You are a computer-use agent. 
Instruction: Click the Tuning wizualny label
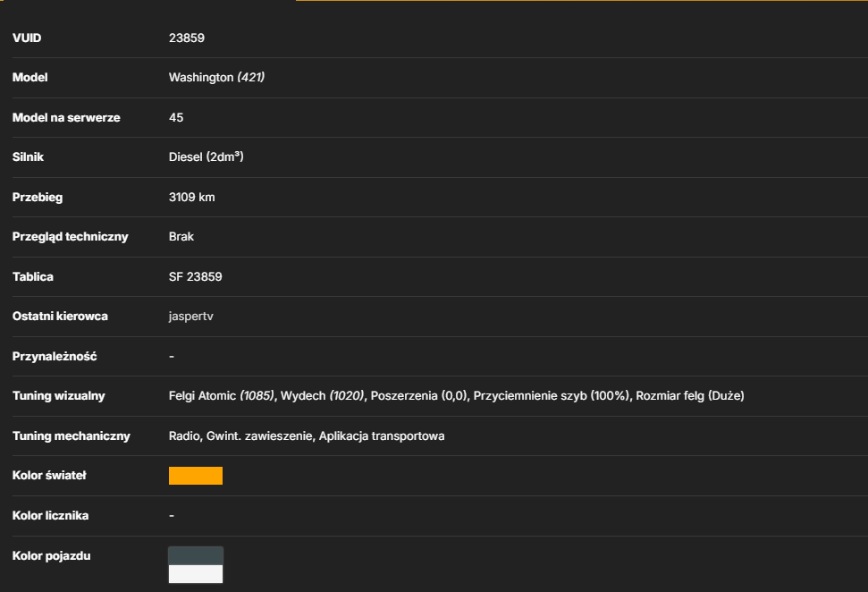point(58,396)
